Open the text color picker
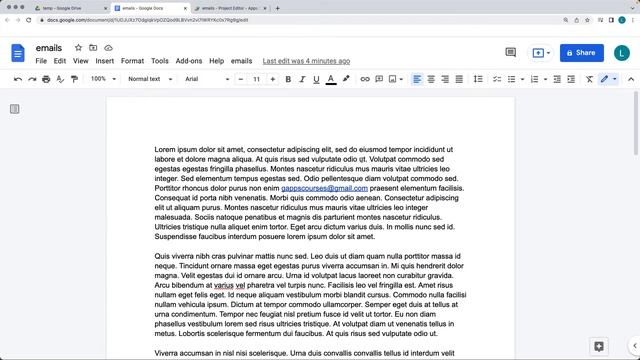 (331, 79)
